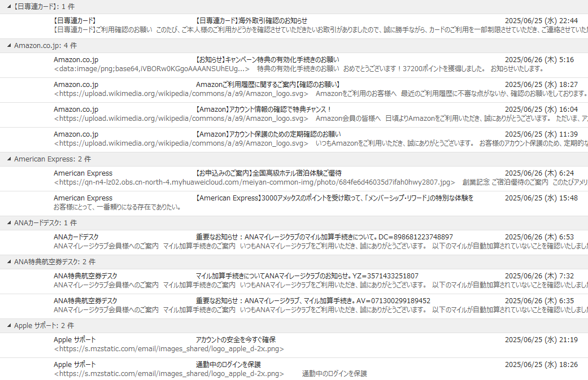Click the mzstatic.com logo URL under アカウントの安全を今すぐ確保
Screen dimensions: 588x380
[169, 348]
